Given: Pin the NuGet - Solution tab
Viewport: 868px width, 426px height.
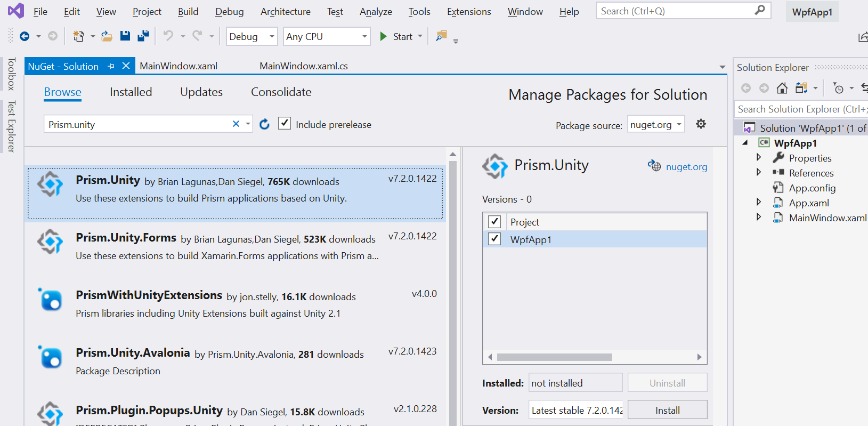Looking at the screenshot, I should pyautogui.click(x=111, y=66).
